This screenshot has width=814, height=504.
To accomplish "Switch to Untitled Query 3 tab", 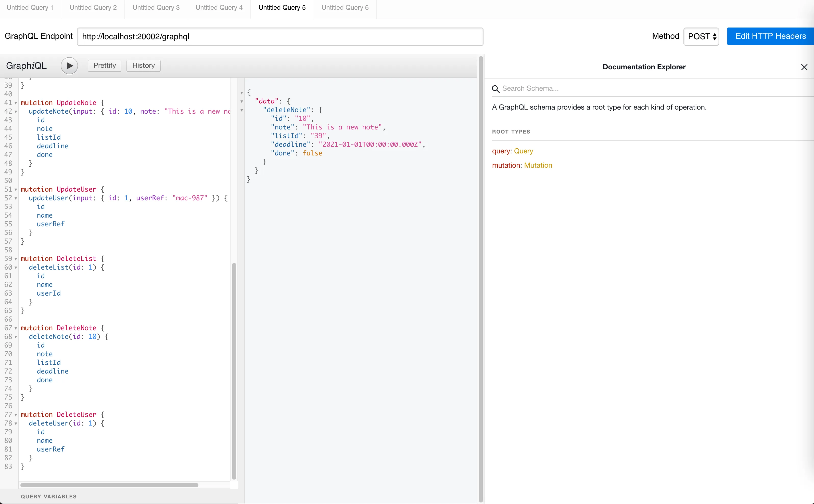I will 156,8.
